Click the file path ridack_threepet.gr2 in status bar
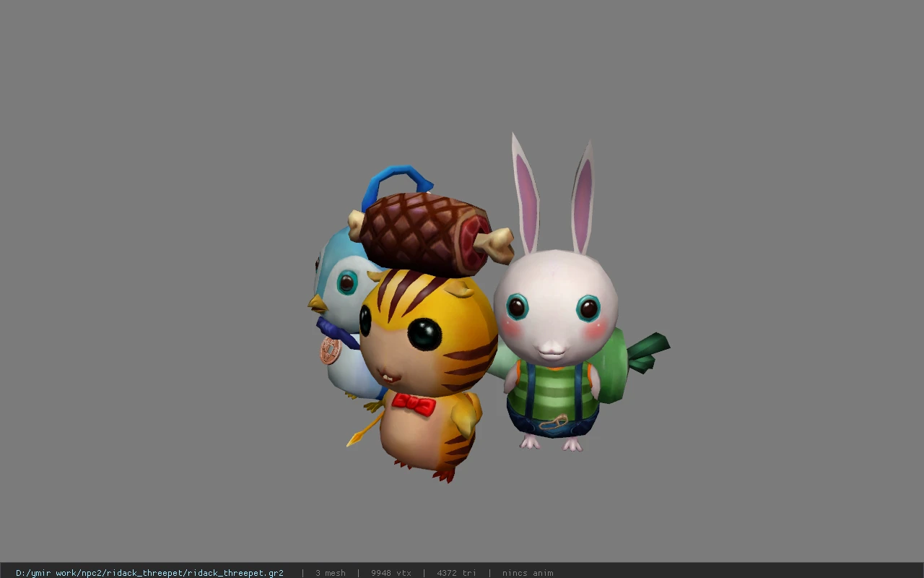The image size is (924, 578). [x=149, y=573]
